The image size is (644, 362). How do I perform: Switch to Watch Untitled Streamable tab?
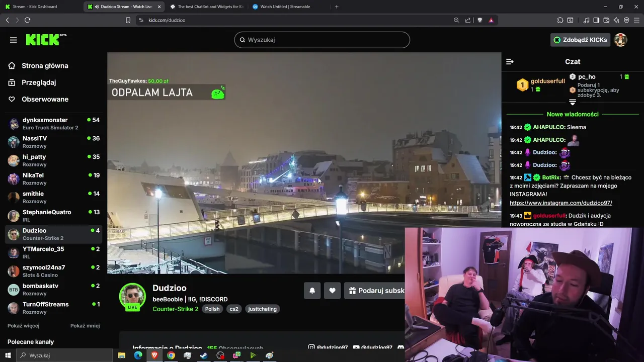(x=288, y=7)
